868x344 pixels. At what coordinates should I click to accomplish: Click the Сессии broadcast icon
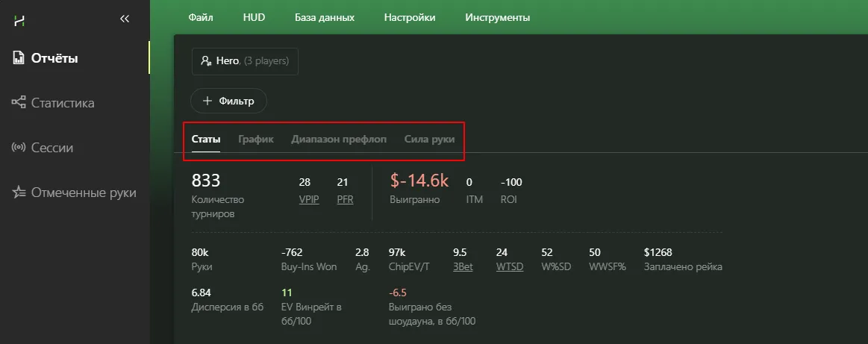point(19,148)
